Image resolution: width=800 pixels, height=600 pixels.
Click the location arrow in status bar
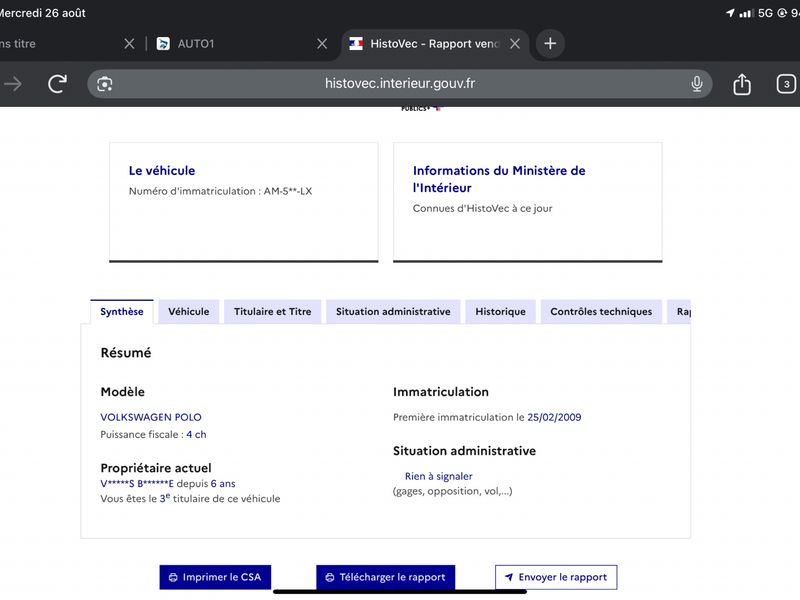[731, 13]
